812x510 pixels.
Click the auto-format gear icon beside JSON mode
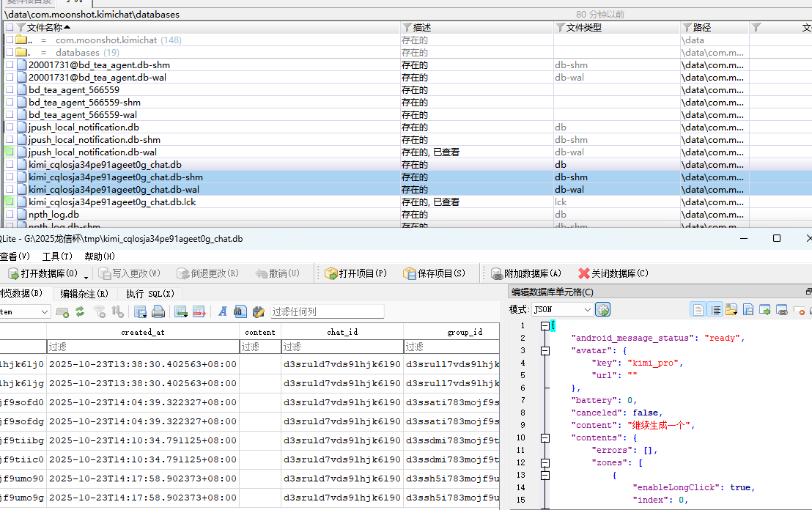point(603,309)
